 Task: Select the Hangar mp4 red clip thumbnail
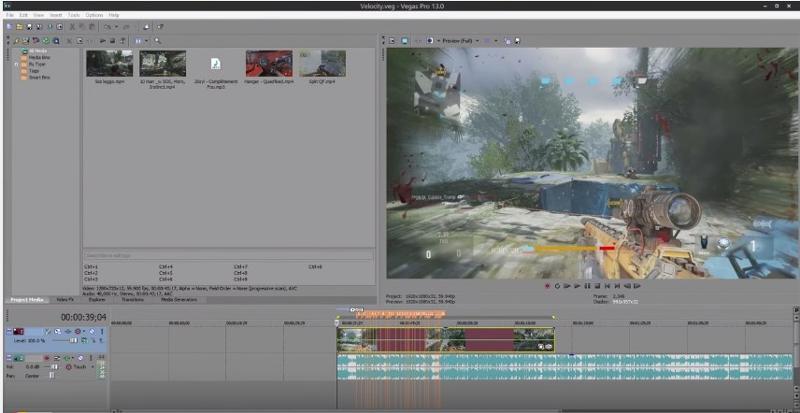tap(269, 63)
